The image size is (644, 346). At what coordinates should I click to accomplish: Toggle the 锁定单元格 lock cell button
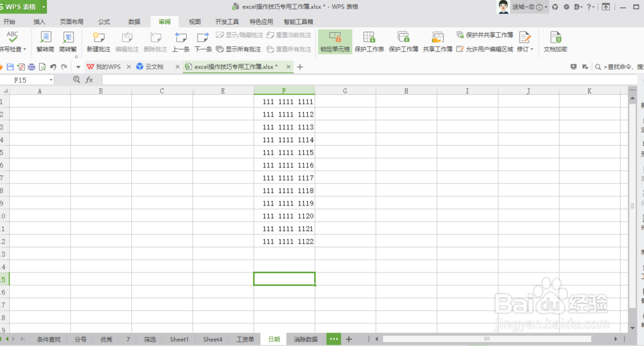point(335,41)
